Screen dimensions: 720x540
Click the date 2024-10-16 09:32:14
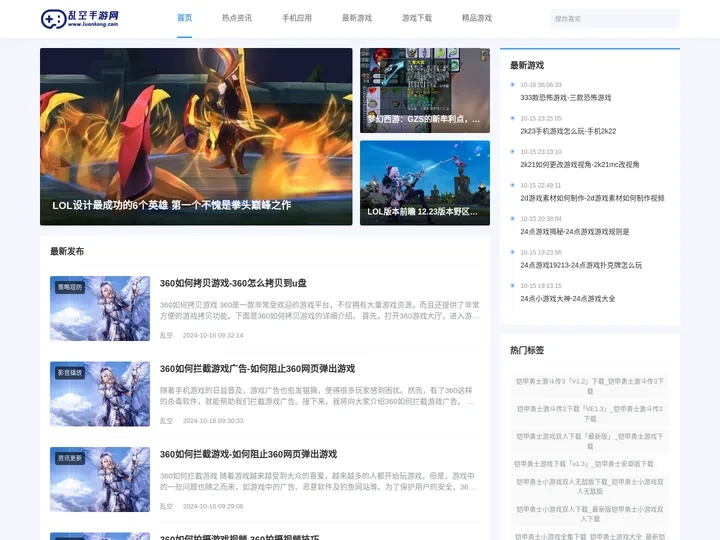(213, 335)
